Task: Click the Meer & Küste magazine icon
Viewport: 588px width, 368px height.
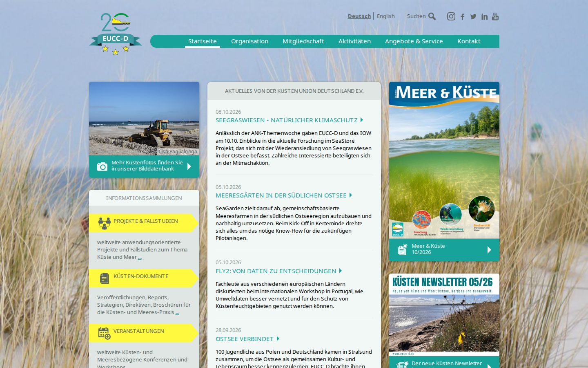Action: [403, 249]
